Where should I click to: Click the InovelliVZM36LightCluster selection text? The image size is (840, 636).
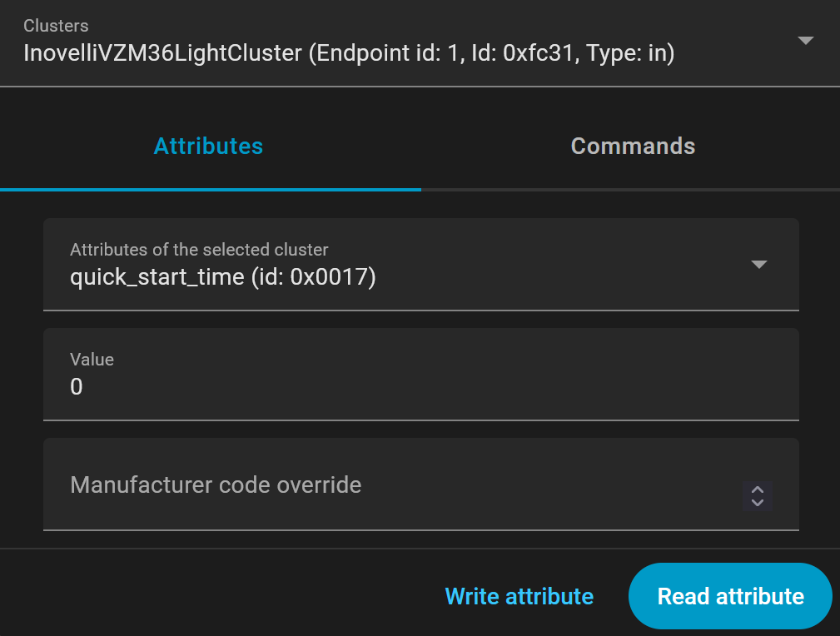click(162, 54)
